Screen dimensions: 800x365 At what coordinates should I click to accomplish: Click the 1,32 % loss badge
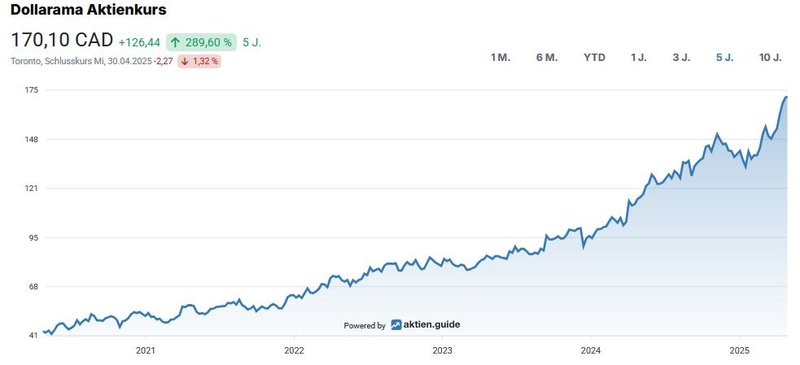pyautogui.click(x=199, y=61)
